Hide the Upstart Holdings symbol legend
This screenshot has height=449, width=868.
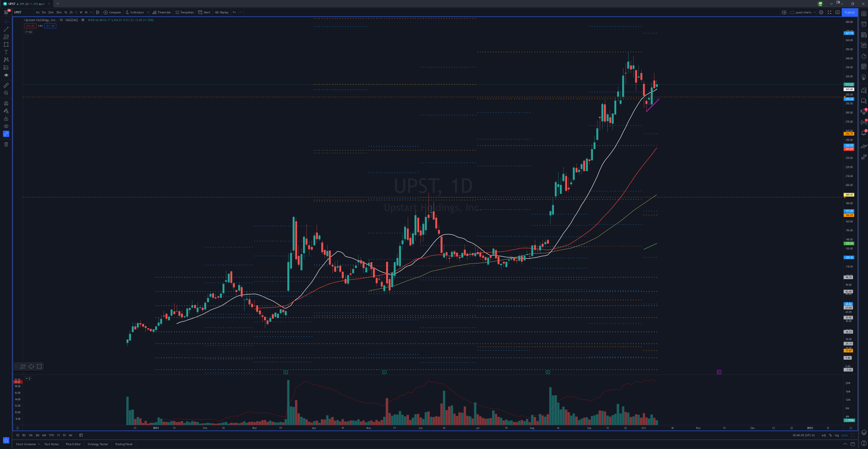point(83,20)
